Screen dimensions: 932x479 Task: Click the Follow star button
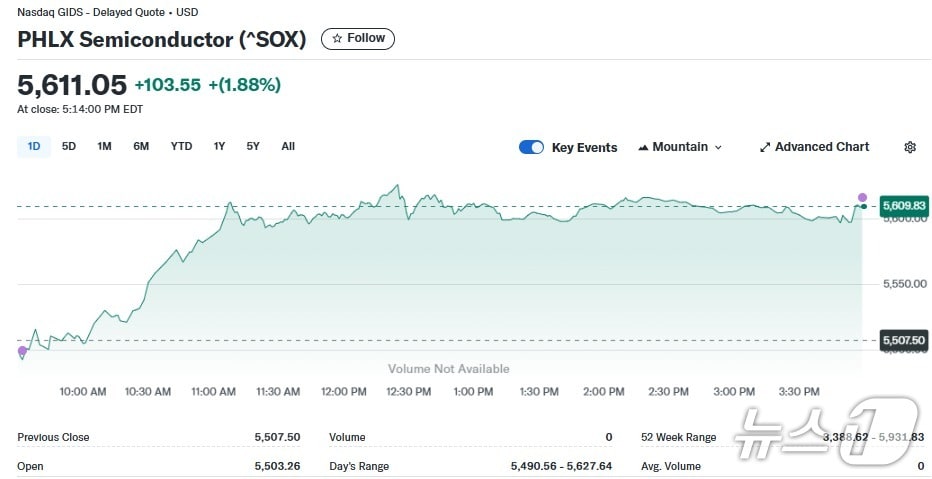pos(357,39)
